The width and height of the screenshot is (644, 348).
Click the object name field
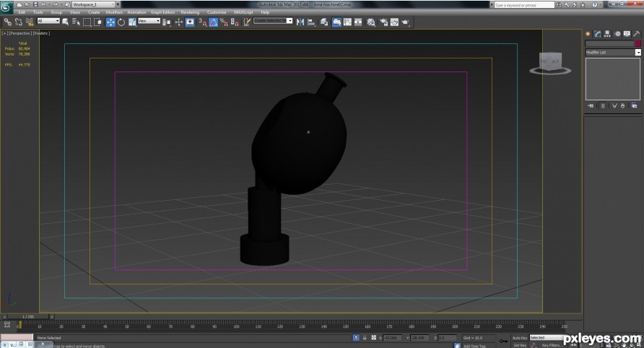coord(609,43)
